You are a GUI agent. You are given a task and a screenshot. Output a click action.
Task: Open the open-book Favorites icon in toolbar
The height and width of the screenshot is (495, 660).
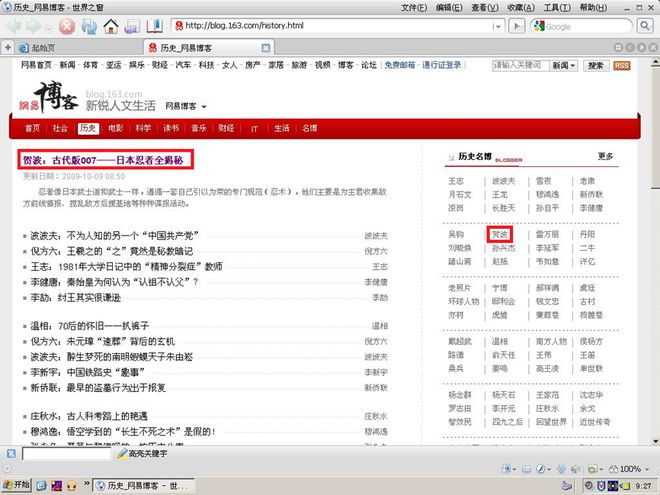[x=155, y=26]
